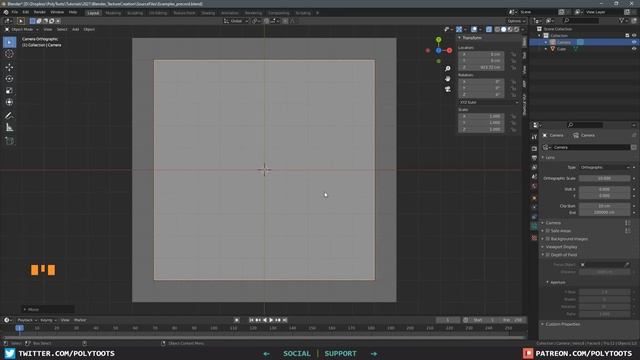Viewport: 640px width, 360px height.
Task: Select the 3D Cursor tool
Action: [x=9, y=54]
